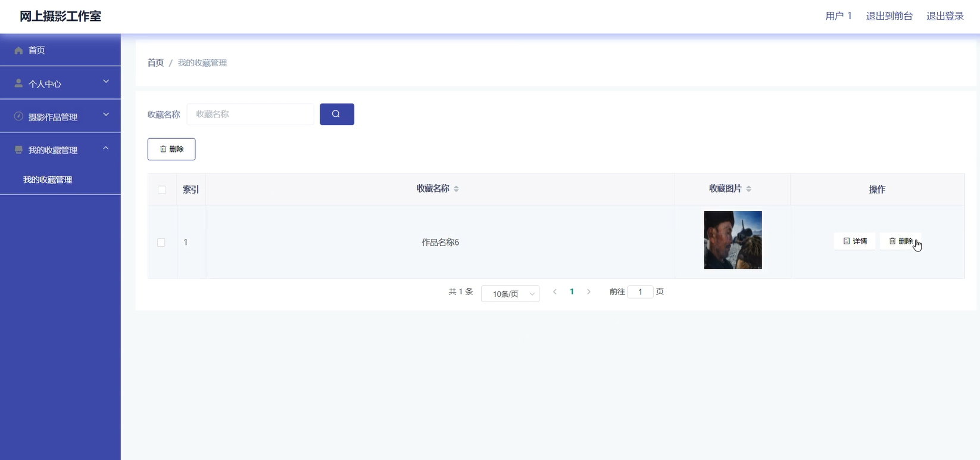
Task: Click the compass icon beside 摄影作品管理
Action: [x=18, y=117]
